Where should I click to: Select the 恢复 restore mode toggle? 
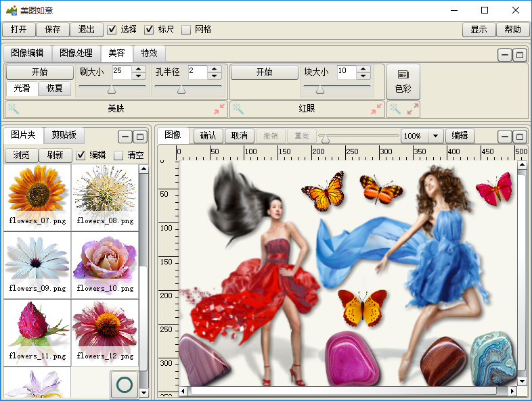(x=55, y=88)
